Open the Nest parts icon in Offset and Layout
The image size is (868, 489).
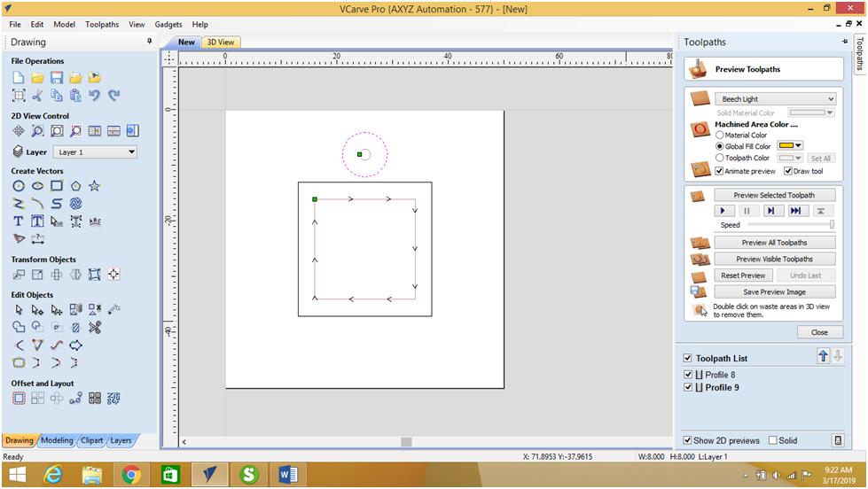point(95,399)
